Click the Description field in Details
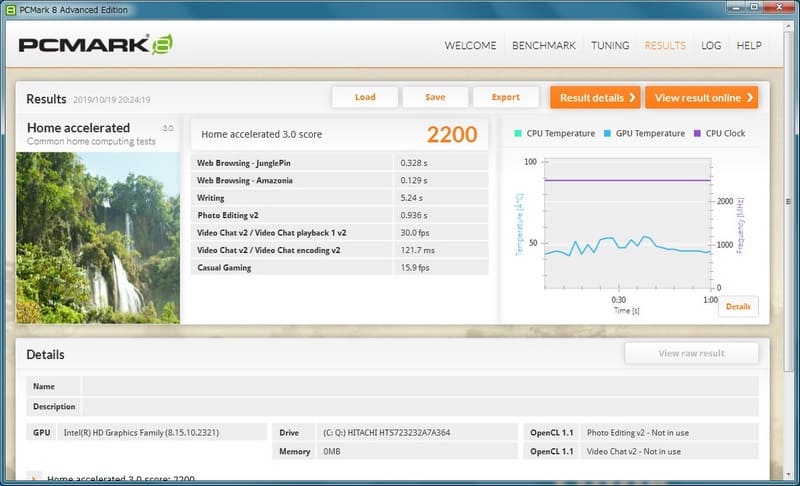800x486 pixels. [420, 406]
